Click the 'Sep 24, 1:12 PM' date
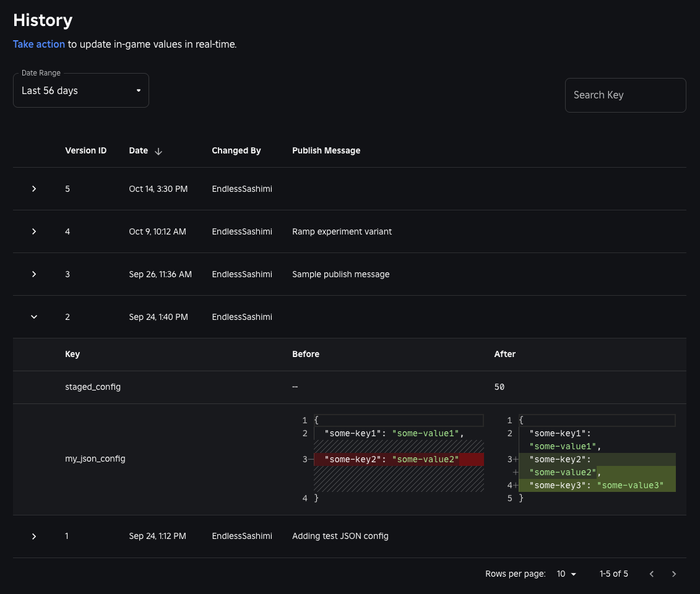This screenshot has height=594, width=700. pyautogui.click(x=158, y=536)
